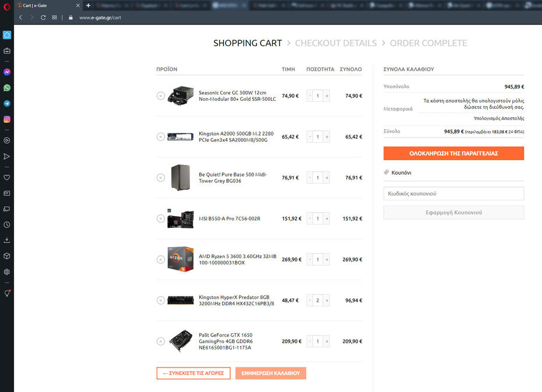Click the Palit GTX 1650 thumbnail
This screenshot has height=392, width=542.
click(181, 341)
